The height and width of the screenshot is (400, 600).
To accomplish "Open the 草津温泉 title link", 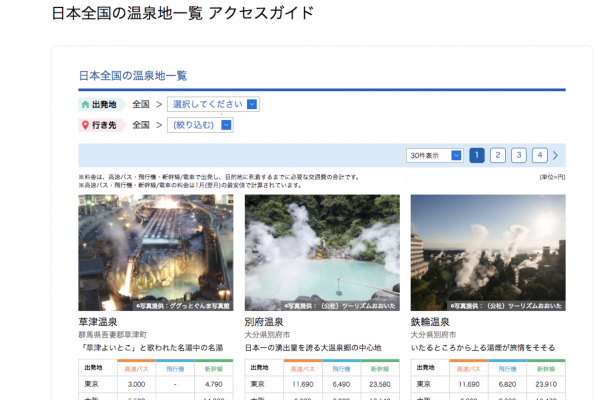I will 98,322.
